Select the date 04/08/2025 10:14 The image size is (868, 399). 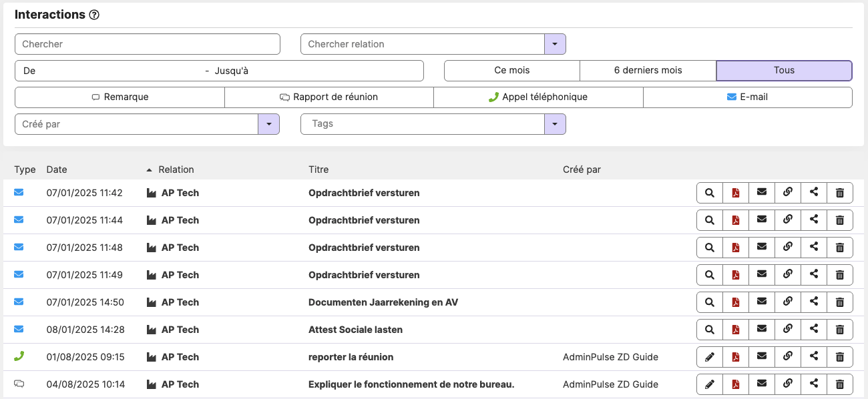pos(85,384)
